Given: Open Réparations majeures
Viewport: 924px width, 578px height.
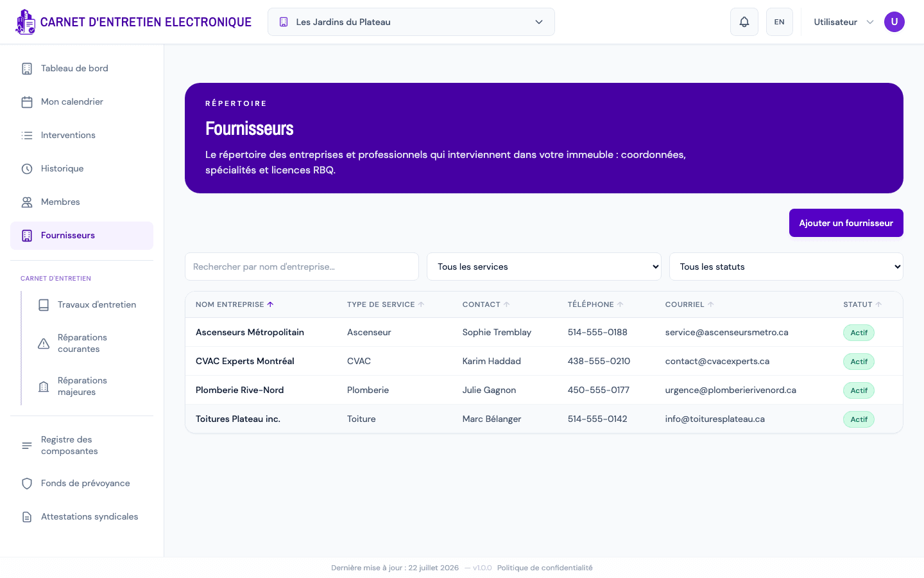Looking at the screenshot, I should click(x=90, y=387).
